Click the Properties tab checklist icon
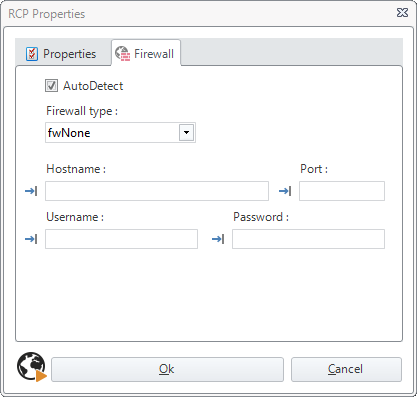The width and height of the screenshot is (417, 397). click(x=32, y=54)
